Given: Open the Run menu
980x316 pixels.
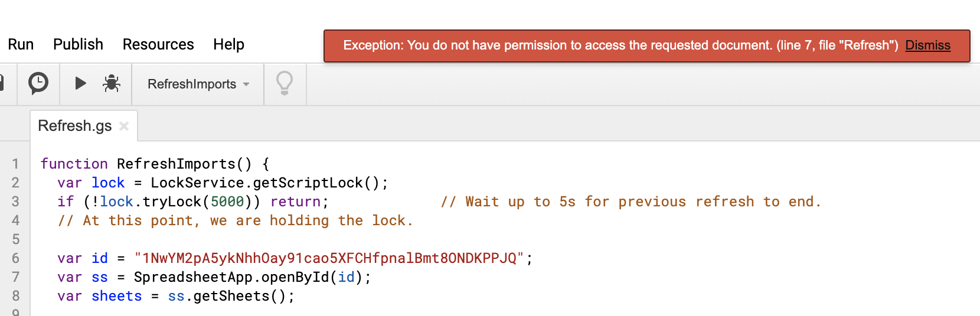Looking at the screenshot, I should coord(21,45).
